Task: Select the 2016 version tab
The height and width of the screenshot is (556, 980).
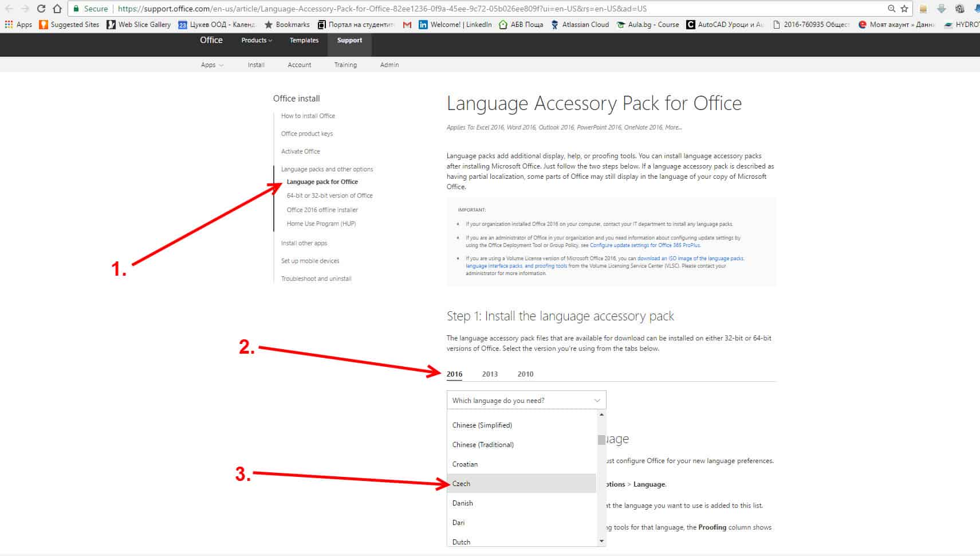Action: [454, 374]
